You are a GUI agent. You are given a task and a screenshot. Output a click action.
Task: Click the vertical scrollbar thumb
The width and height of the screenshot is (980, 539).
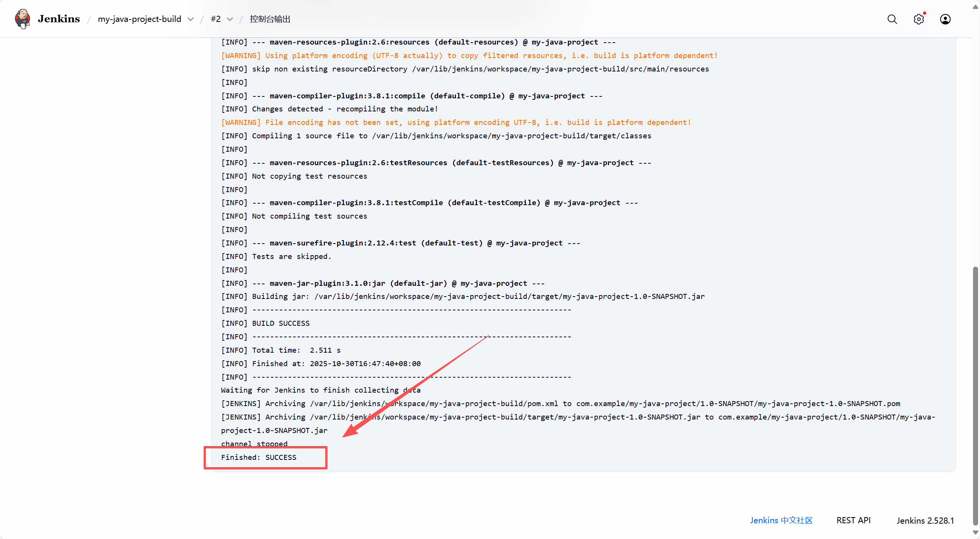[x=975, y=396]
